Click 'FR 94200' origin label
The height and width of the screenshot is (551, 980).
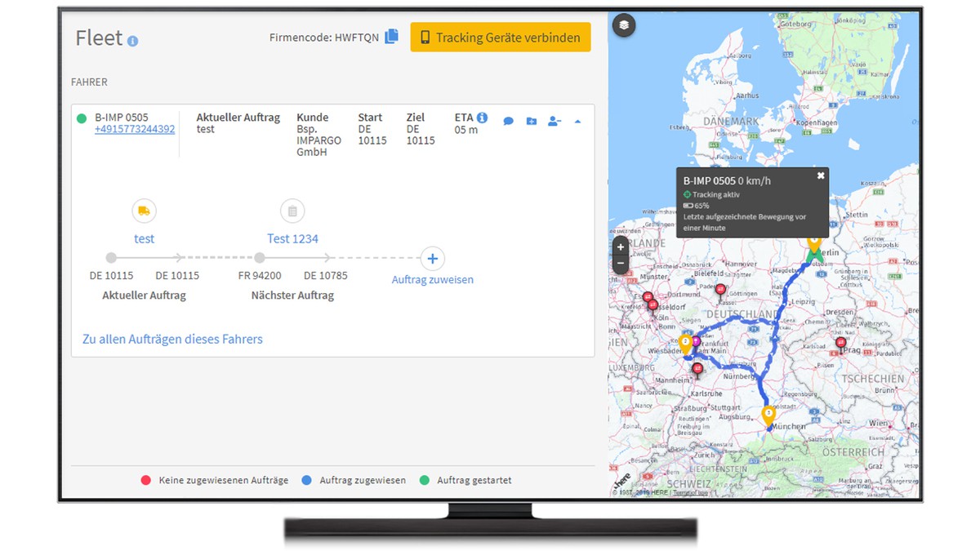[260, 276]
